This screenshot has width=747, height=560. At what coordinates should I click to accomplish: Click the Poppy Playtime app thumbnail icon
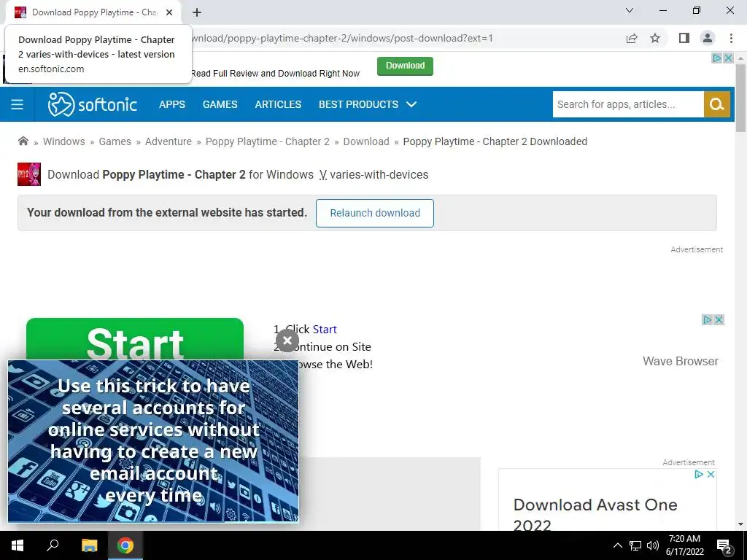pyautogui.click(x=29, y=174)
